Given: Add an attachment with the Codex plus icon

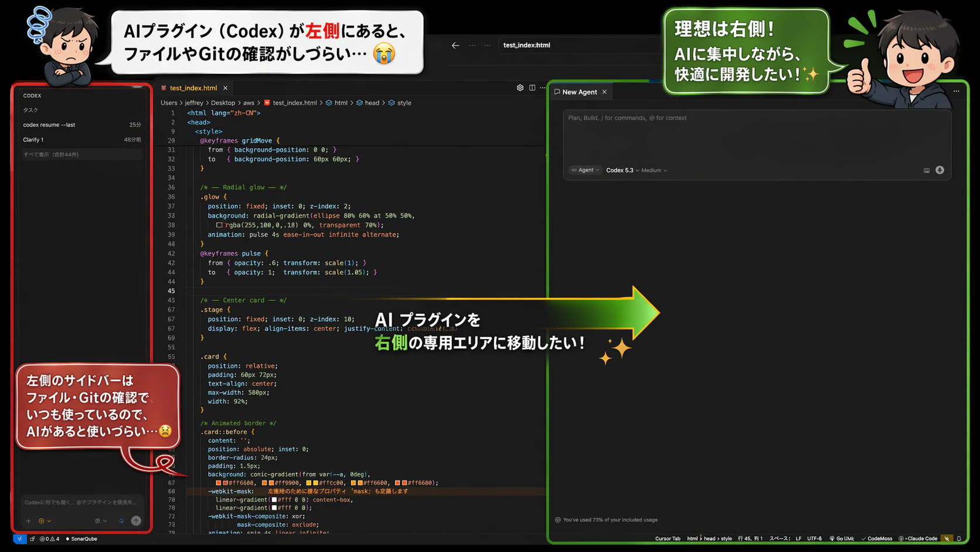Looking at the screenshot, I should pyautogui.click(x=28, y=521).
